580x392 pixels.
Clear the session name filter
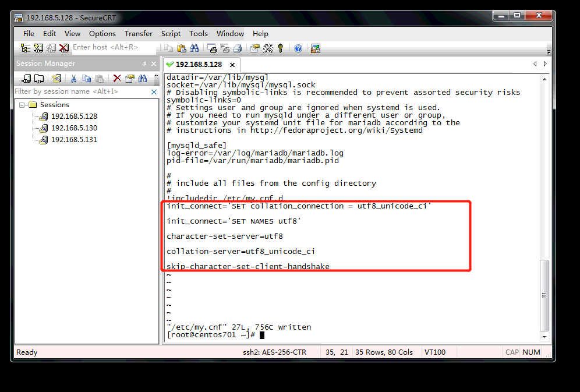click(x=154, y=91)
